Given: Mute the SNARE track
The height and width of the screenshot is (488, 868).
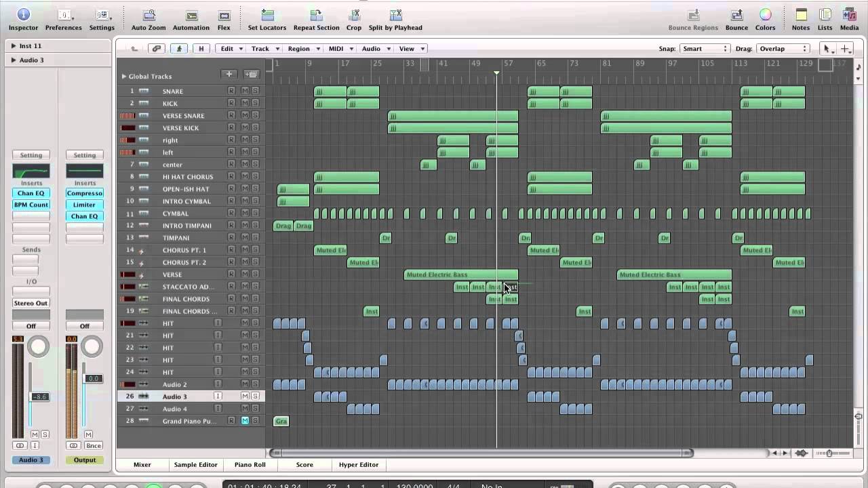Looking at the screenshot, I should point(245,91).
